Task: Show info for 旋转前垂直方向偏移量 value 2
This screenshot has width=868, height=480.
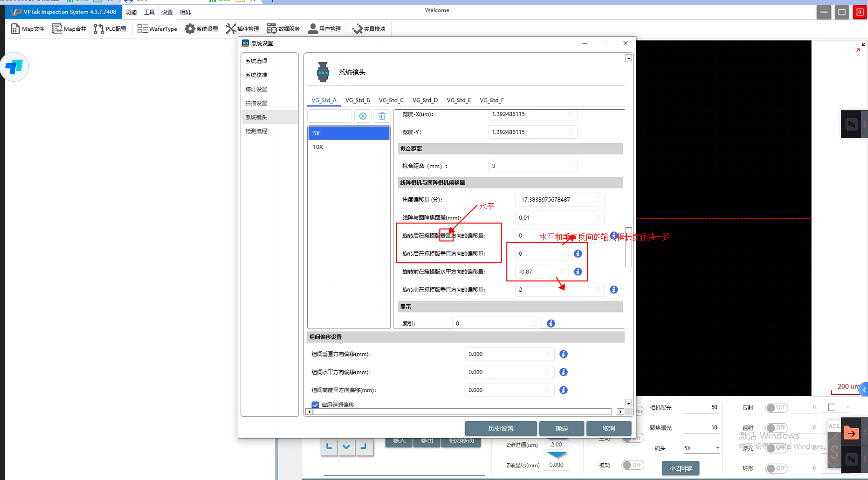Action: 614,290
